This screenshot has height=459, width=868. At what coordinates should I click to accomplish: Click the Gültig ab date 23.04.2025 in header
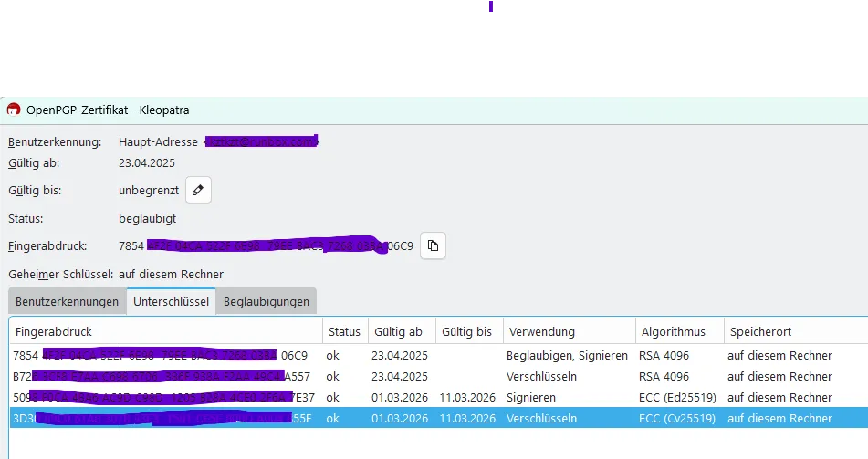click(x=147, y=163)
